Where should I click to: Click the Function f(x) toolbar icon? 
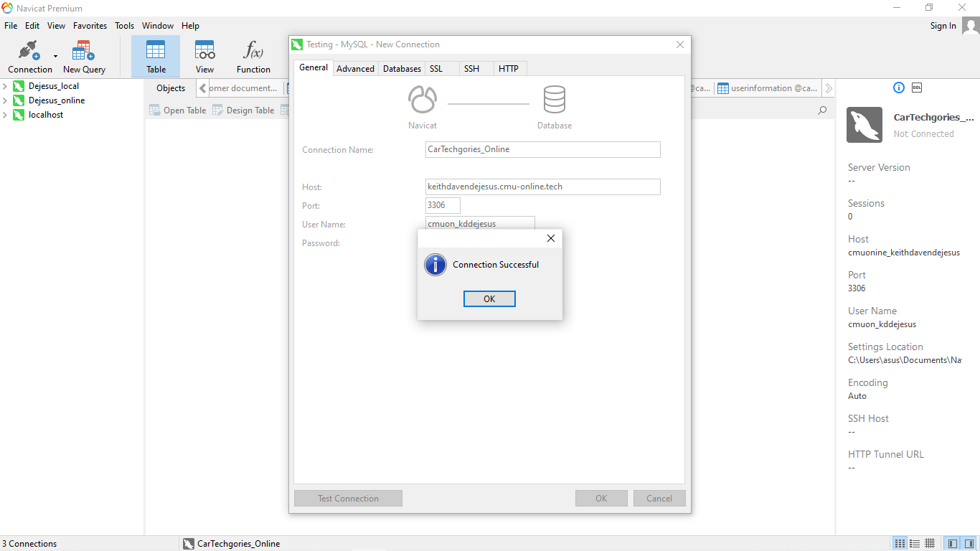click(x=253, y=57)
